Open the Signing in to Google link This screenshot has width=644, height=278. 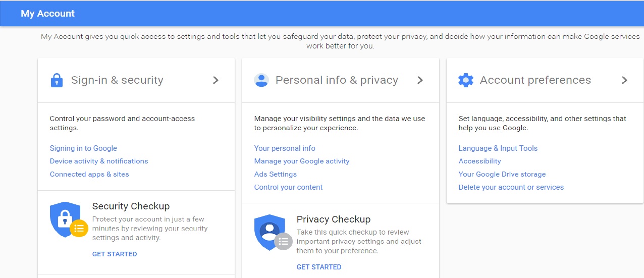coord(83,148)
